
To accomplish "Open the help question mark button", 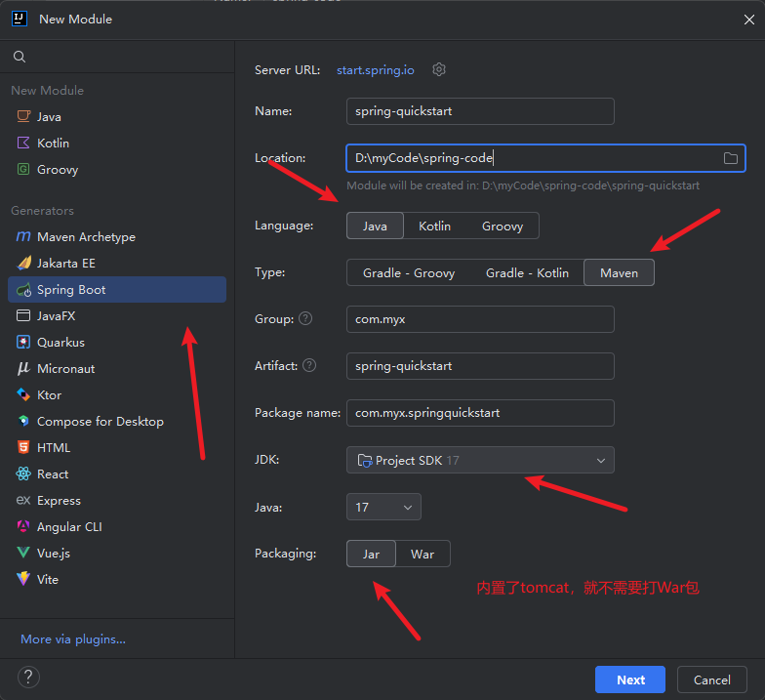I will (28, 678).
